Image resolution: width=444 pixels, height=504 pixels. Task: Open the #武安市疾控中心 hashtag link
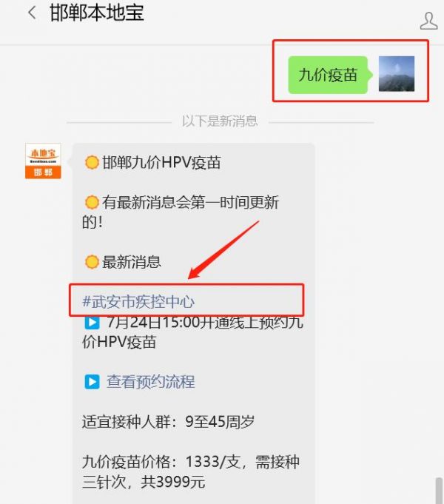coord(138,301)
